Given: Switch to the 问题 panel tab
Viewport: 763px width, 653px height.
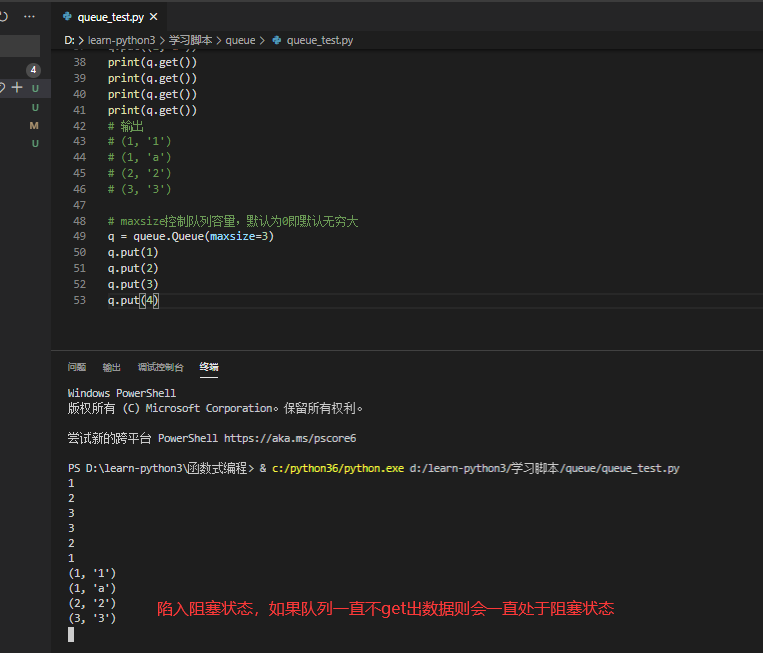Looking at the screenshot, I should [x=77, y=367].
